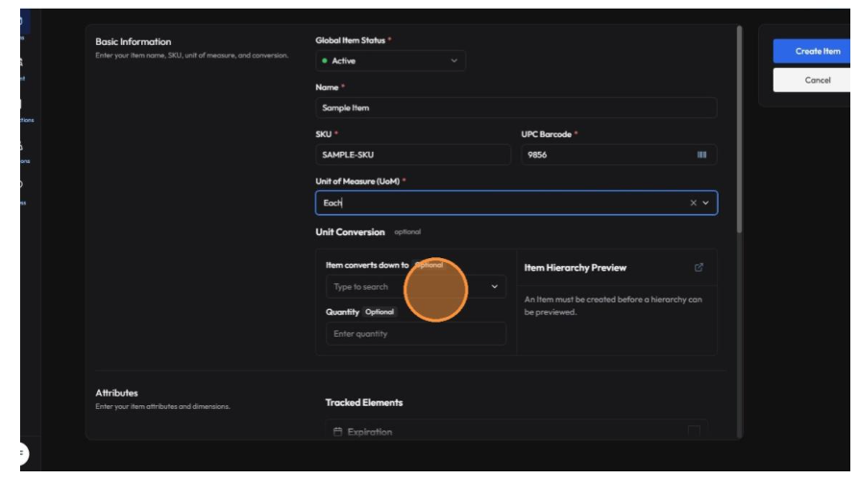Click the Cancel button
The image size is (859, 504).
click(x=813, y=80)
